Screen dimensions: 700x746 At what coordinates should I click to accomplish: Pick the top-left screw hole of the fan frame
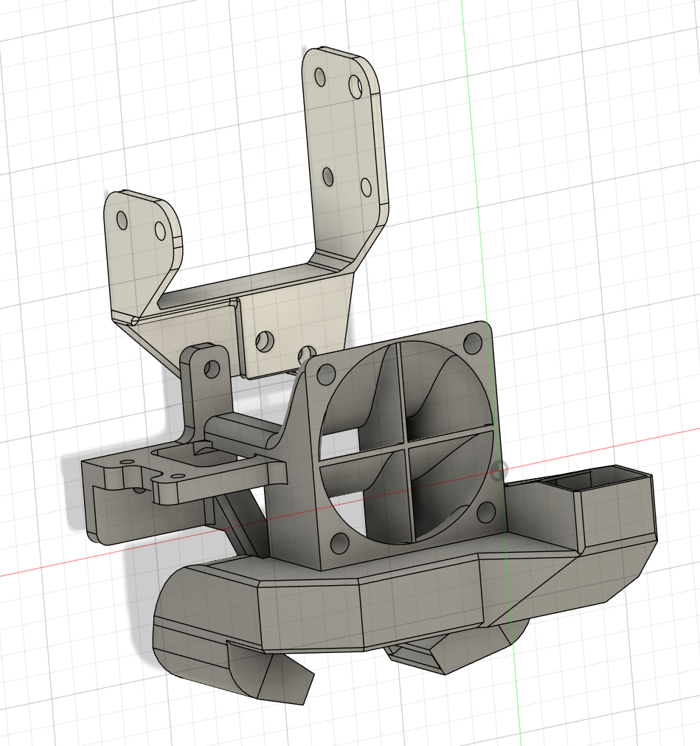[x=326, y=374]
